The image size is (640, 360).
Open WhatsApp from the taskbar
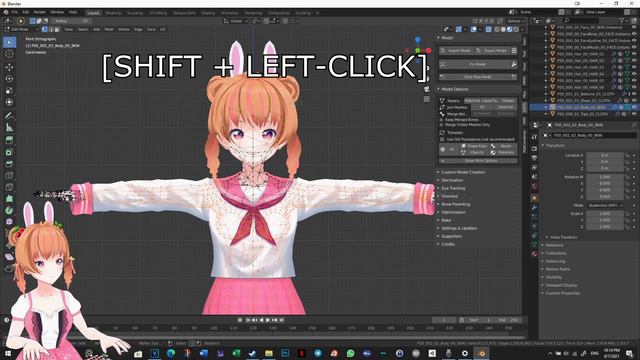[351, 353]
